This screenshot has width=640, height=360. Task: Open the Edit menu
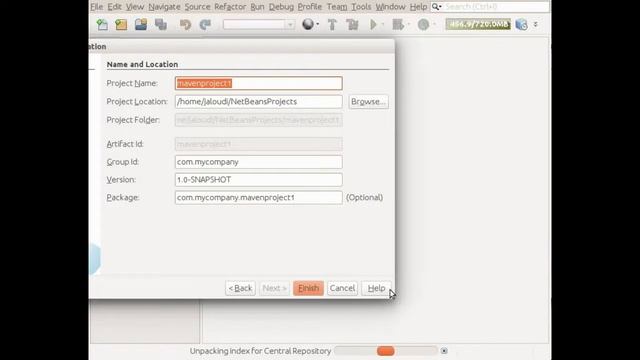[x=114, y=7]
